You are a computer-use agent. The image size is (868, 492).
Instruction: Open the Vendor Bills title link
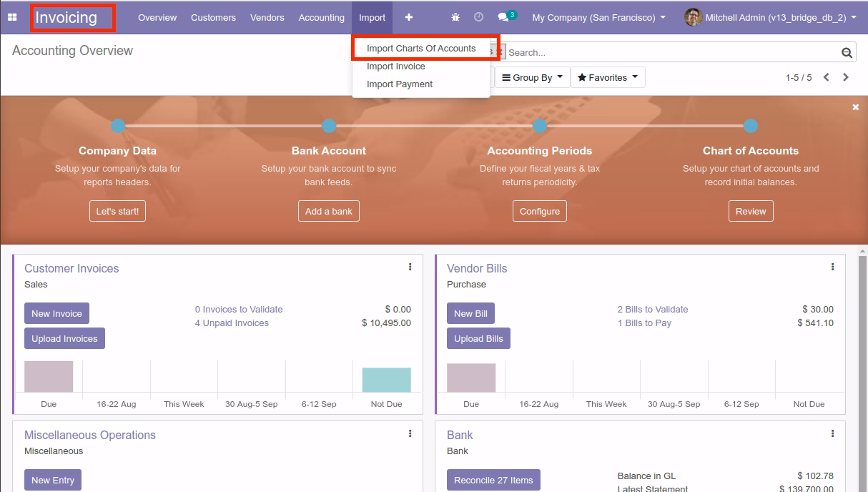click(x=477, y=268)
